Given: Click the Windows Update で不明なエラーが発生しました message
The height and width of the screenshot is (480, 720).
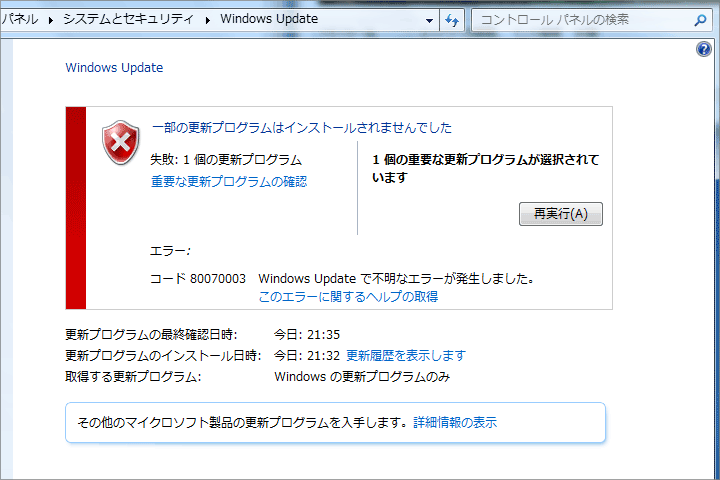Looking at the screenshot, I should (396, 279).
